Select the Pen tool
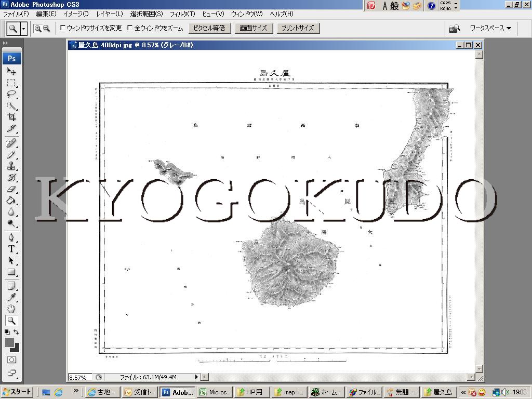Screen dimensions: 532x399 click(11, 237)
